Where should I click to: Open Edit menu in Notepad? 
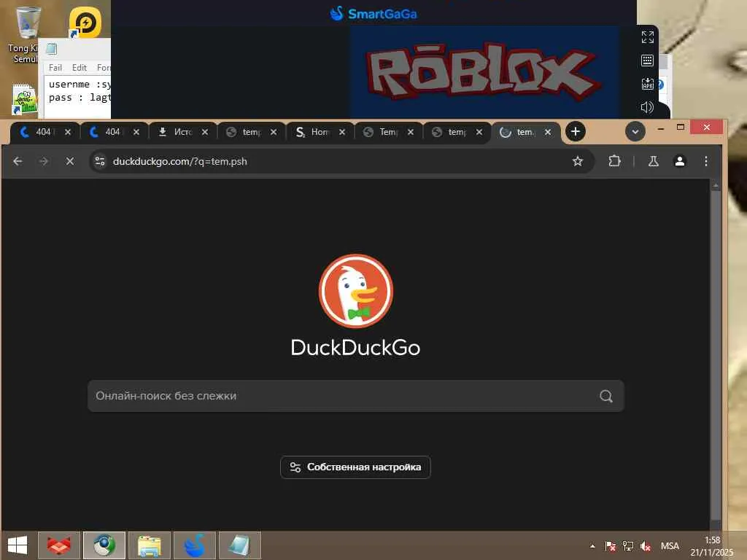[79, 68]
